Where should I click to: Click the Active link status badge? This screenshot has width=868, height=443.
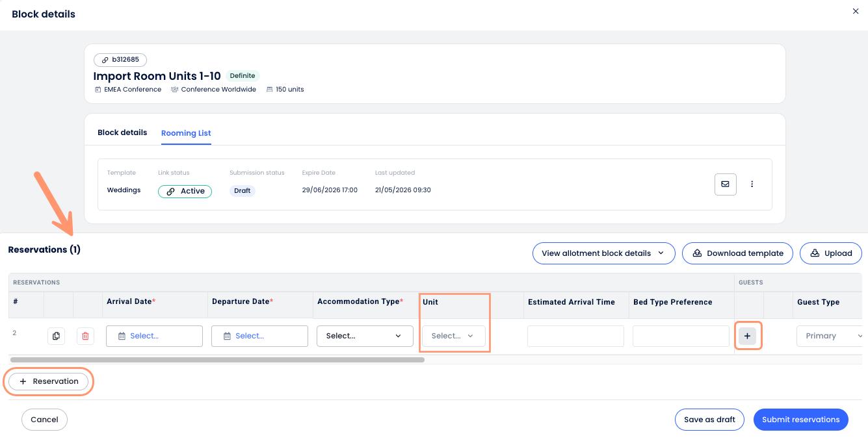click(x=185, y=191)
